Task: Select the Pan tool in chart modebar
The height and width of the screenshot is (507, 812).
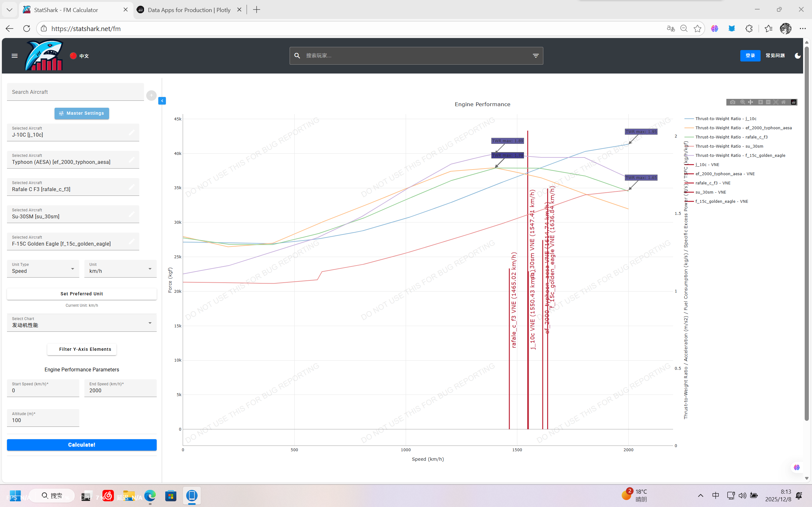Action: coord(750,102)
